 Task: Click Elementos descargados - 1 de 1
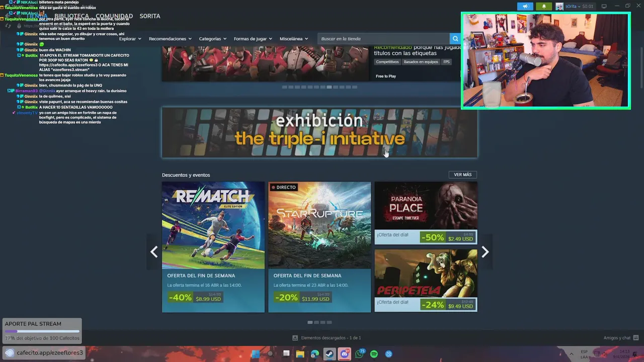point(331,338)
